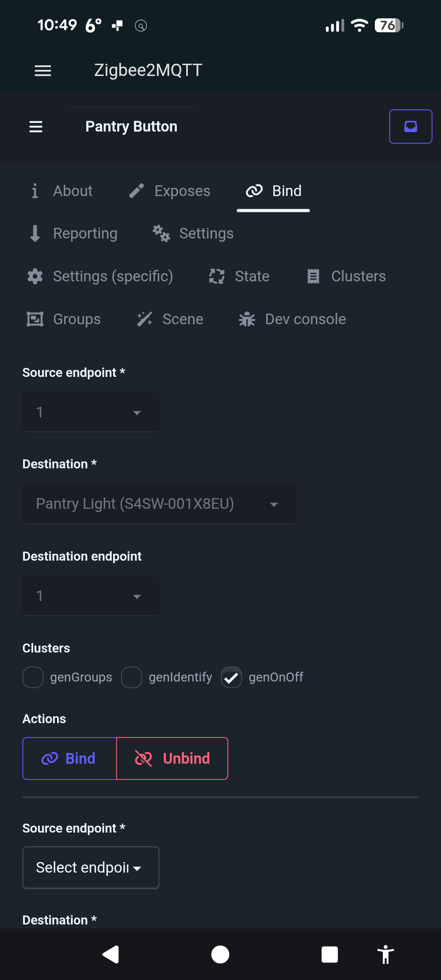Expand the Destination endpoint dropdown
The width and height of the screenshot is (441, 980).
91,596
